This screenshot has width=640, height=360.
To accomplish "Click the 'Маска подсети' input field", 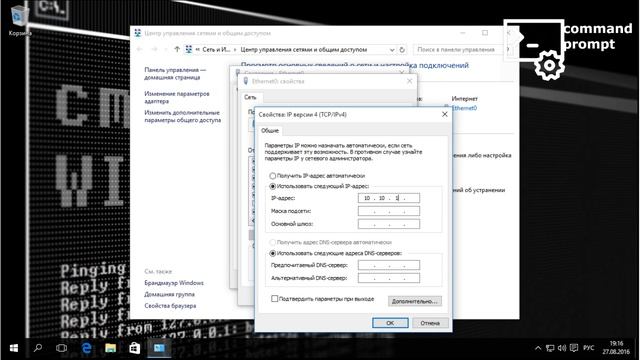I will click(x=389, y=211).
